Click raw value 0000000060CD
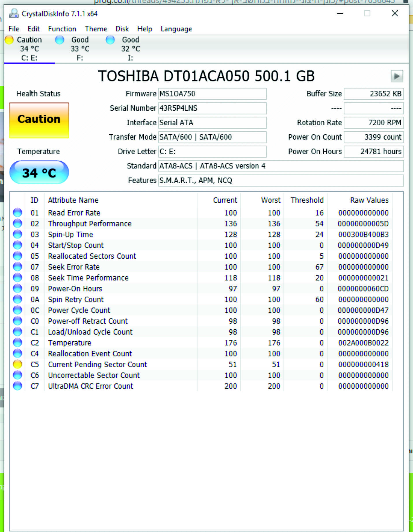 tap(363, 289)
